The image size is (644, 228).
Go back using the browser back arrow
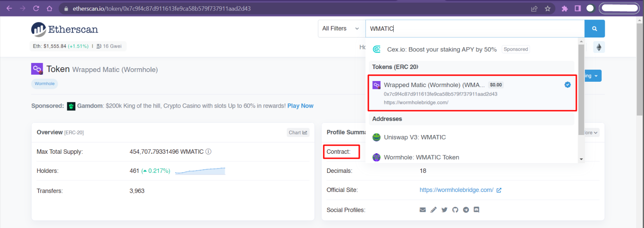(9, 8)
